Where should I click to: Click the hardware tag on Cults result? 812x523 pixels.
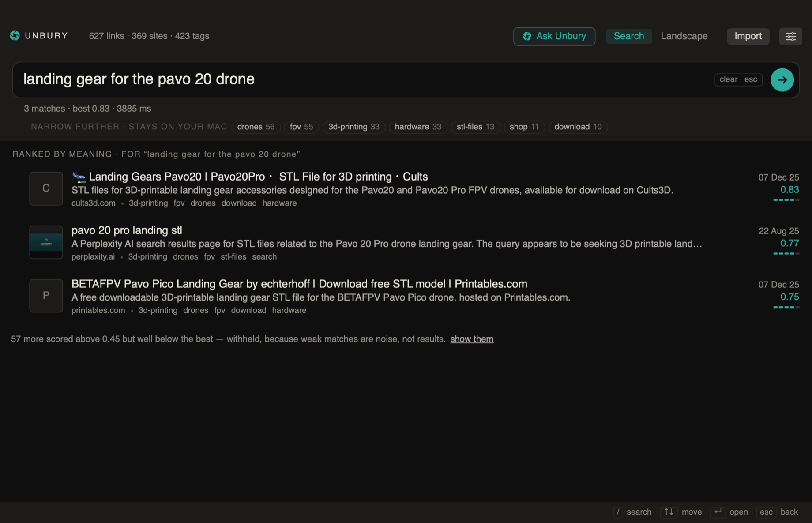279,203
